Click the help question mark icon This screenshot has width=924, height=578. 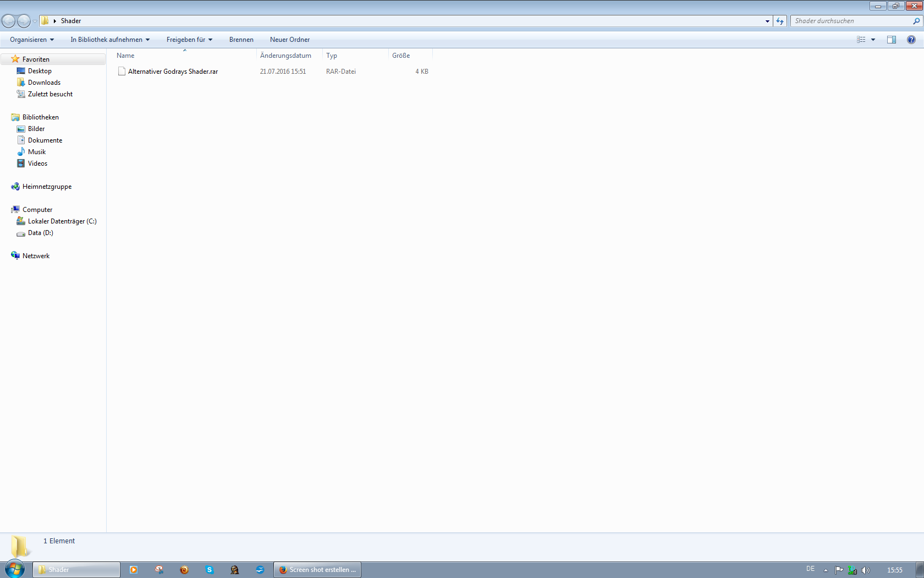pyautogui.click(x=911, y=40)
